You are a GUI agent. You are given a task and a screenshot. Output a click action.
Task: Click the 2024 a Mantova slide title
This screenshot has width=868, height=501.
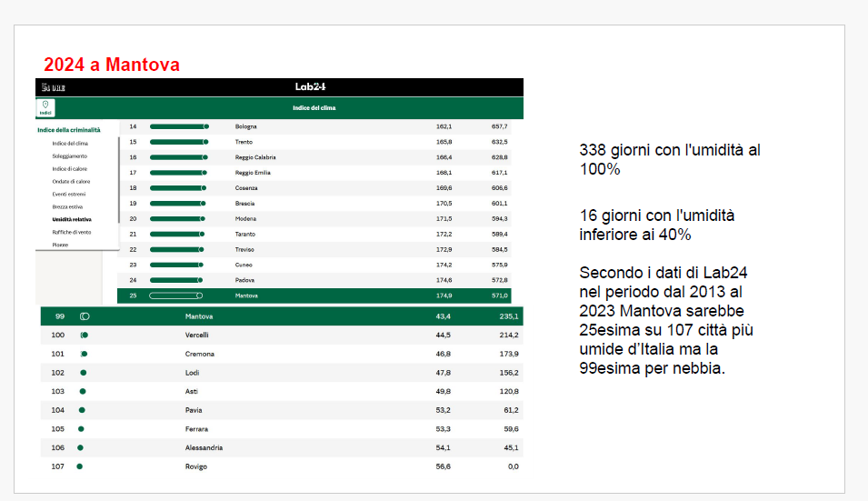(x=112, y=65)
